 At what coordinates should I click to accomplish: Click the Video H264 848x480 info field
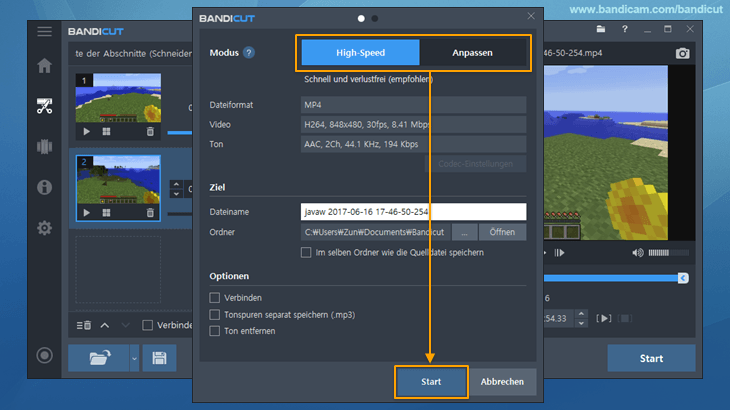[x=413, y=124]
